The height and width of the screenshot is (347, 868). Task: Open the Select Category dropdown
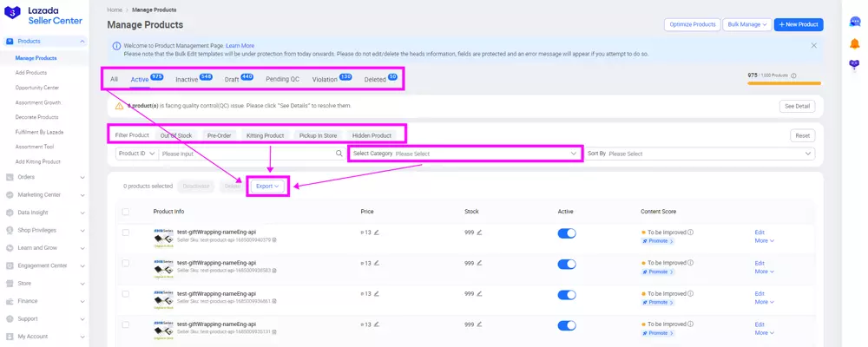[464, 154]
